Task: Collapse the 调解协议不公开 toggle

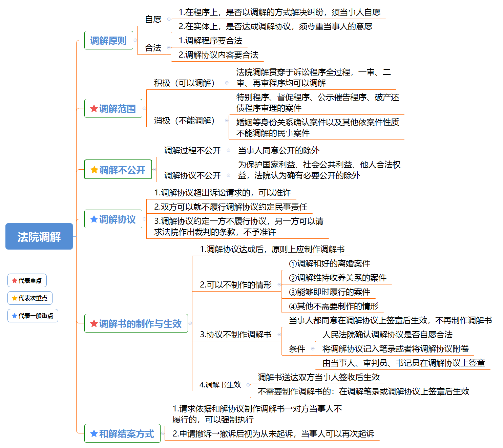Action: coord(228,175)
